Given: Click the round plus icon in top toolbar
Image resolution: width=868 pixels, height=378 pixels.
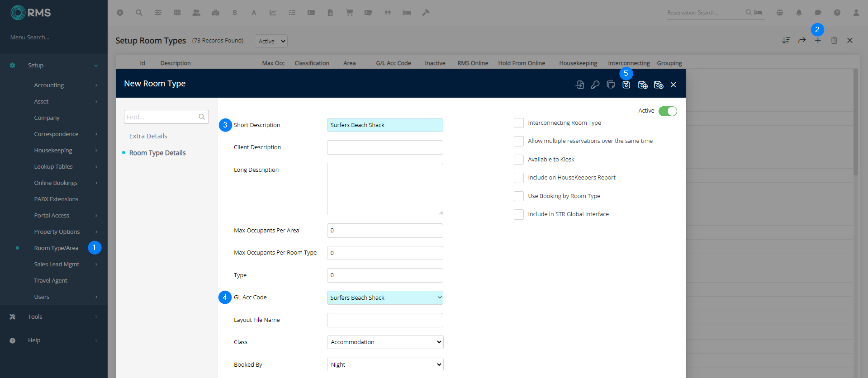Looking at the screenshot, I should (120, 13).
